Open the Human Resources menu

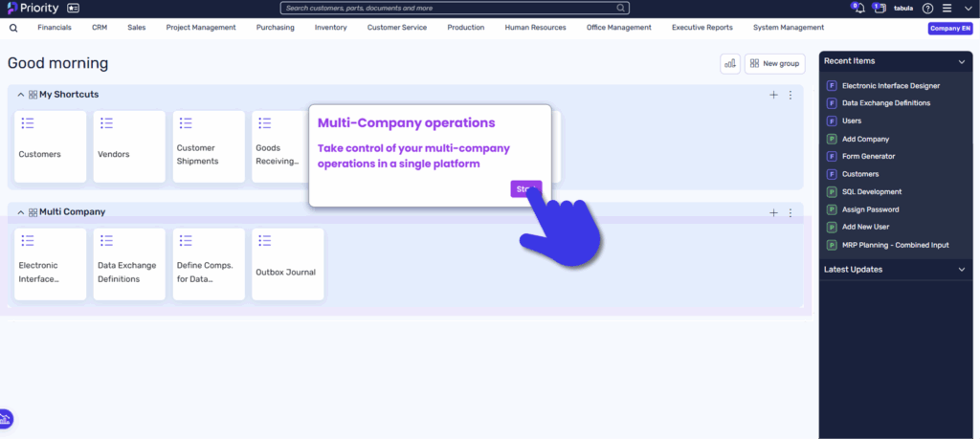point(535,28)
